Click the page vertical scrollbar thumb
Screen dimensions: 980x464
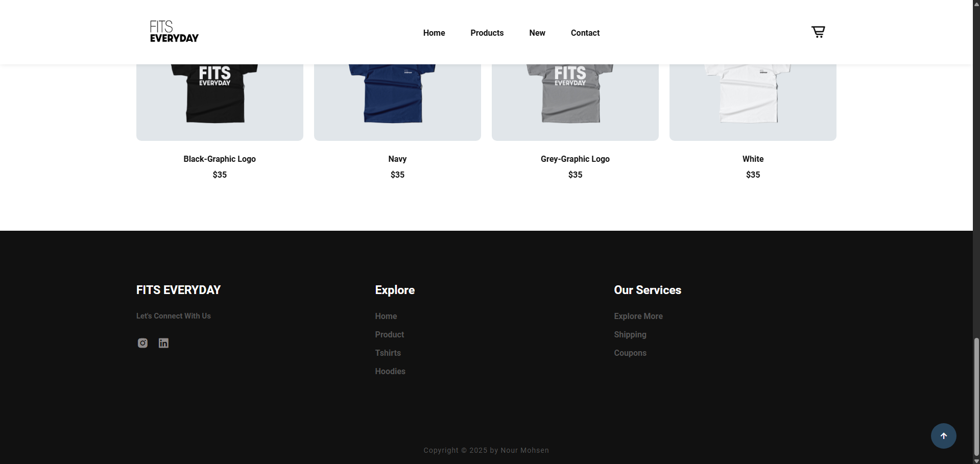point(976,397)
